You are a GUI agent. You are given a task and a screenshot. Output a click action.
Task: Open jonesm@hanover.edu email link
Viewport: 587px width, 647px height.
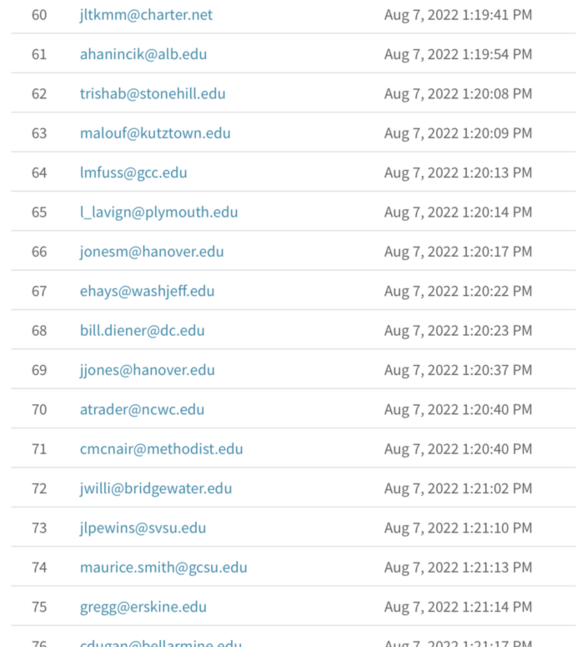[152, 252]
